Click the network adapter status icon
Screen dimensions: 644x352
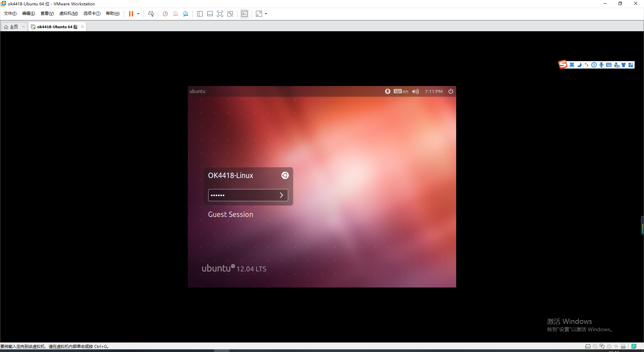click(x=602, y=346)
